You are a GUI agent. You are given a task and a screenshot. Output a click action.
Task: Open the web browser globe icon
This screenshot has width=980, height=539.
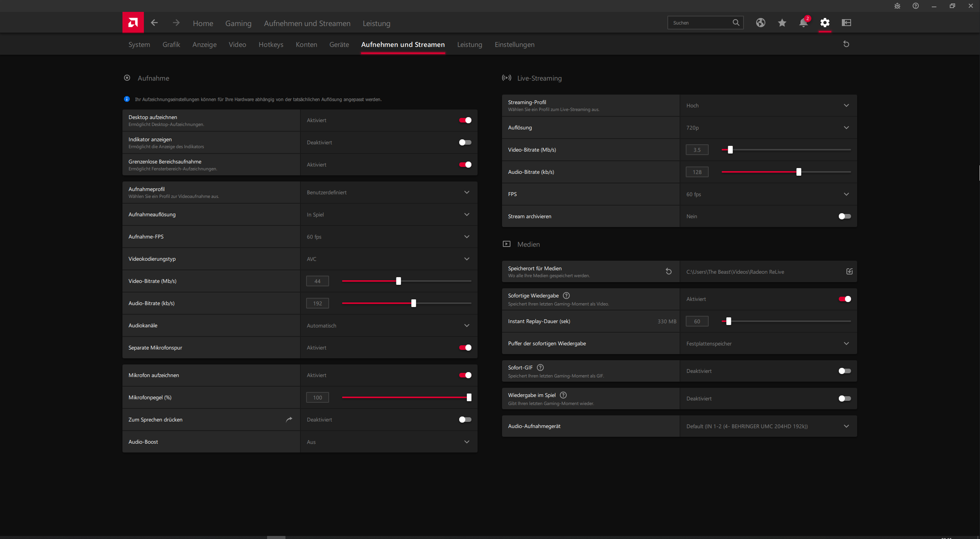[x=760, y=23]
